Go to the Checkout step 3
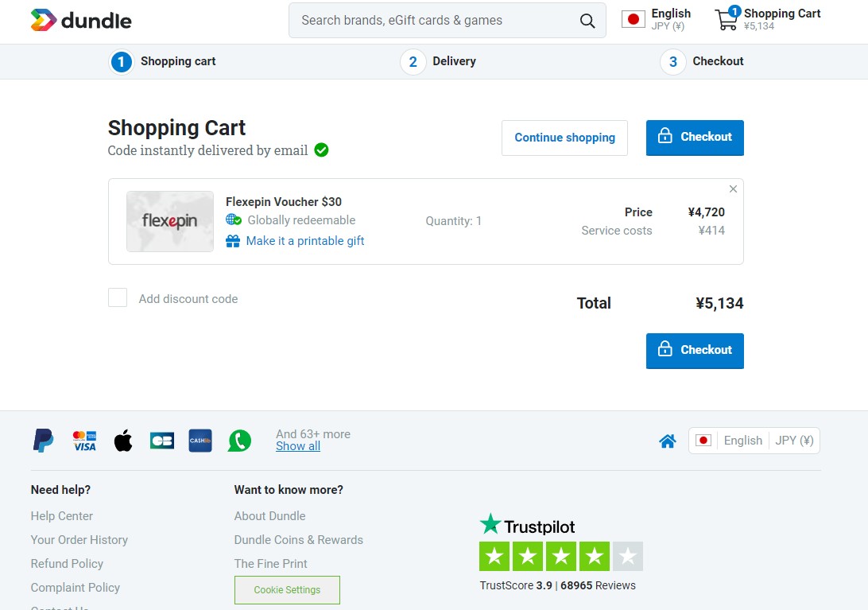This screenshot has width=868, height=610. pos(702,61)
